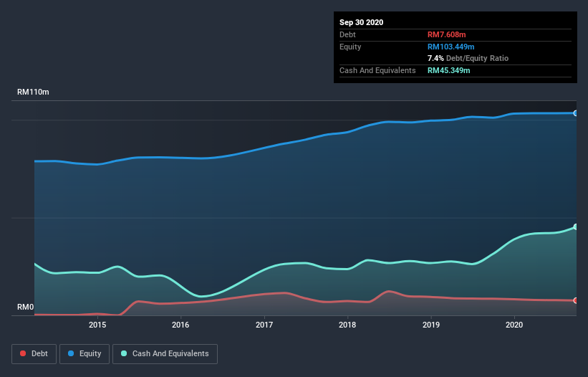Toggle Cash And Equivalents legend button
This screenshot has width=588, height=377.
pyautogui.click(x=165, y=354)
